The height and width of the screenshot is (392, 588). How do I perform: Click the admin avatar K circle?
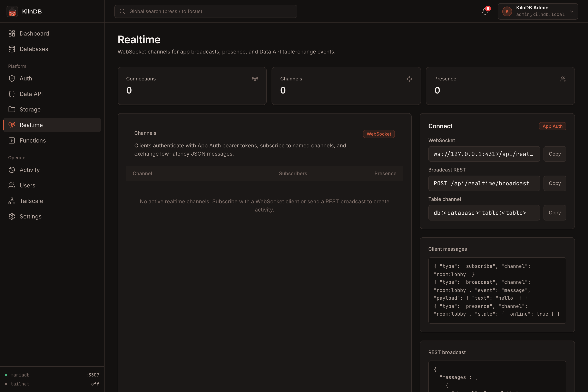point(507,11)
